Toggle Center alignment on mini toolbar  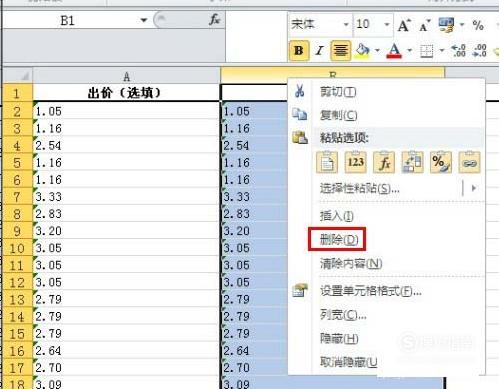point(340,51)
